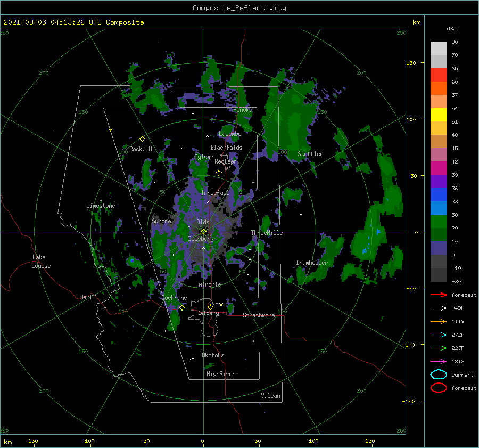Select the 51 dBZ yellow color swatch
This screenshot has width=479, height=448.
click(439, 115)
